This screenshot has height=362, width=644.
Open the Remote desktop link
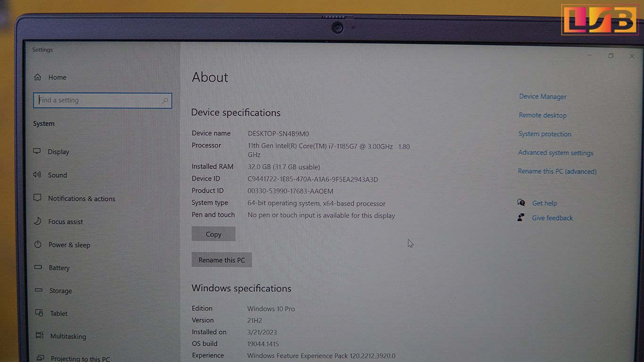point(543,115)
